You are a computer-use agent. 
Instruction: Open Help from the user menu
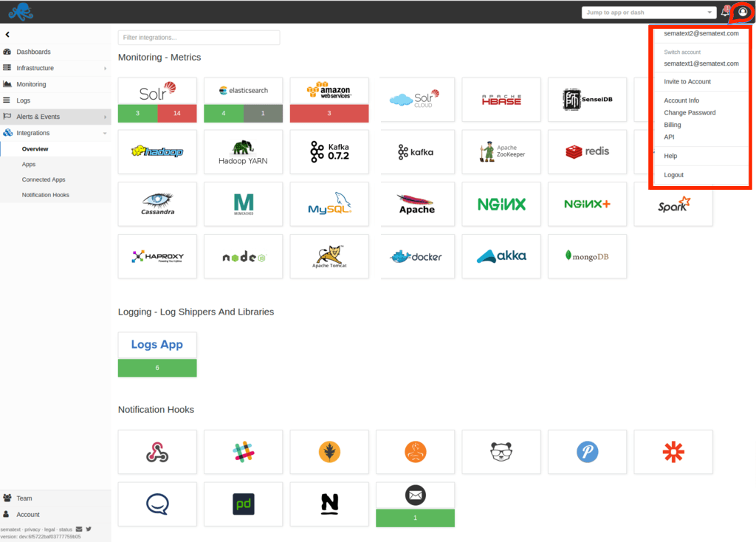point(670,157)
